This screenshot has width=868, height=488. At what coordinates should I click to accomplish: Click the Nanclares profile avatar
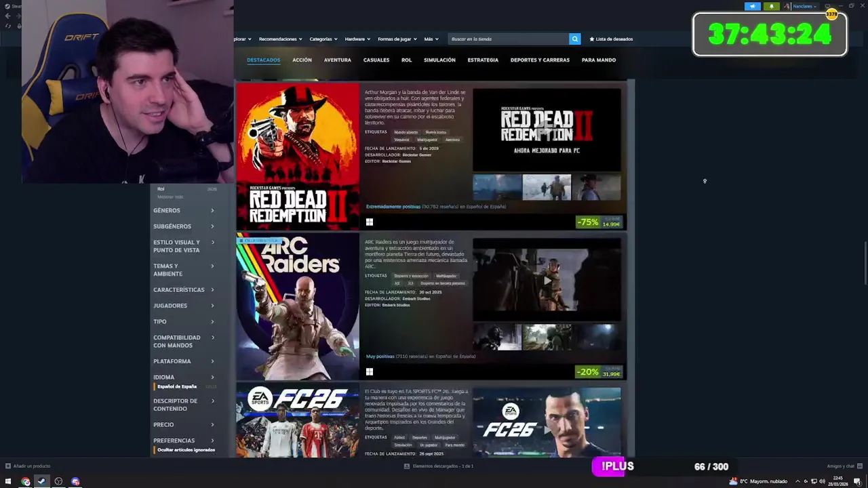[787, 6]
